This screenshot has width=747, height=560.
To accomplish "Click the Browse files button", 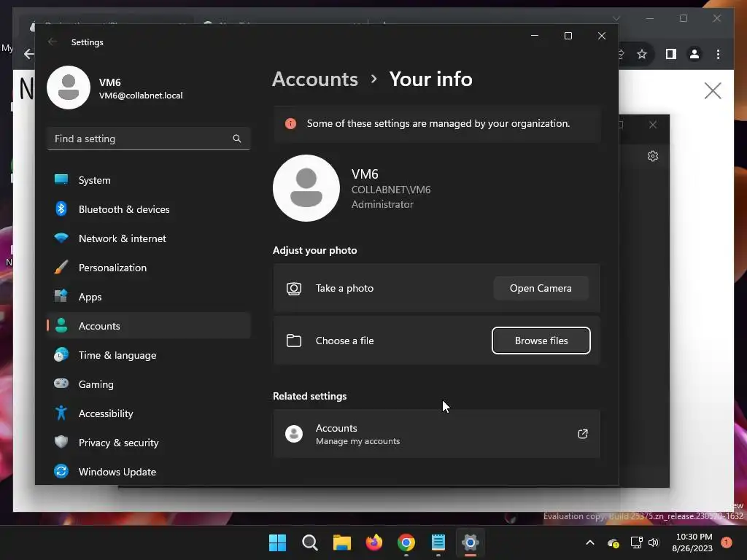I will coord(541,341).
